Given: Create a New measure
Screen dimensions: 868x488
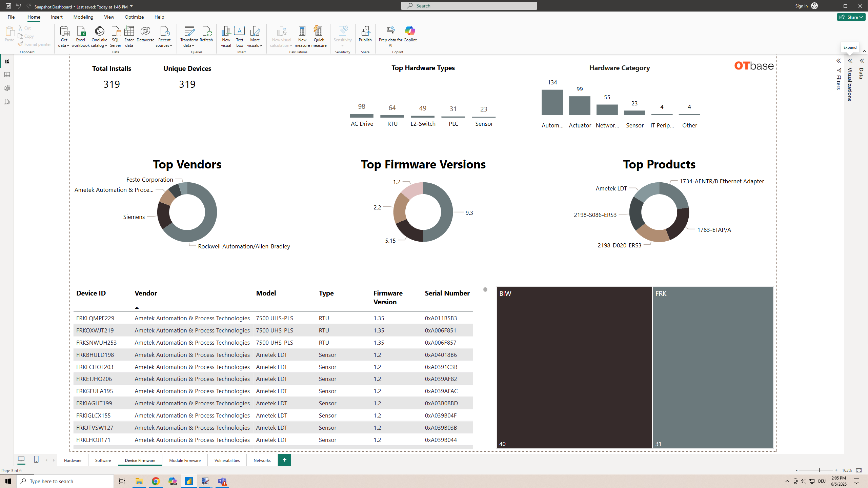Looking at the screenshot, I should [302, 37].
